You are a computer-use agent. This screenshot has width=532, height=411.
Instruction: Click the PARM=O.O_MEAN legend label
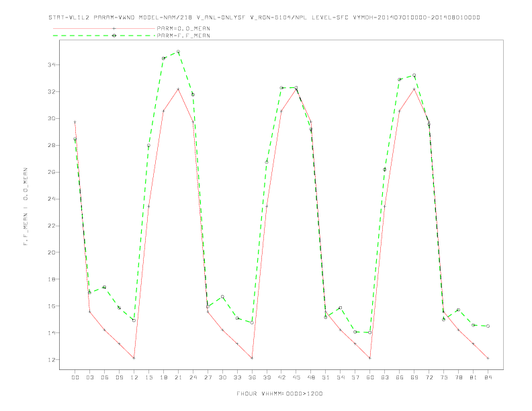183,28
